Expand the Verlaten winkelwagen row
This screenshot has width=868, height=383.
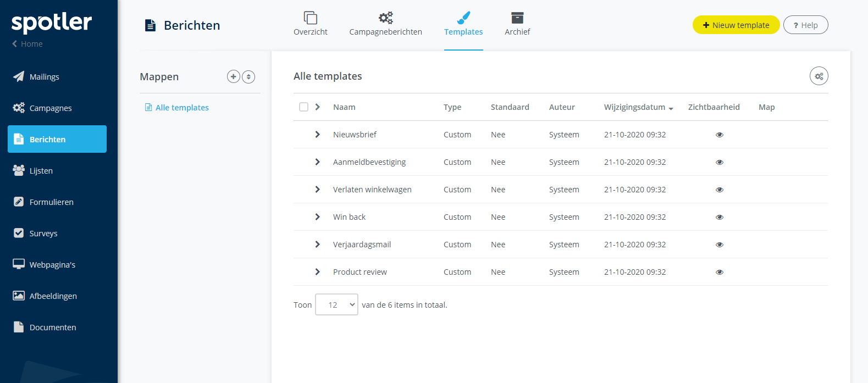tap(317, 189)
